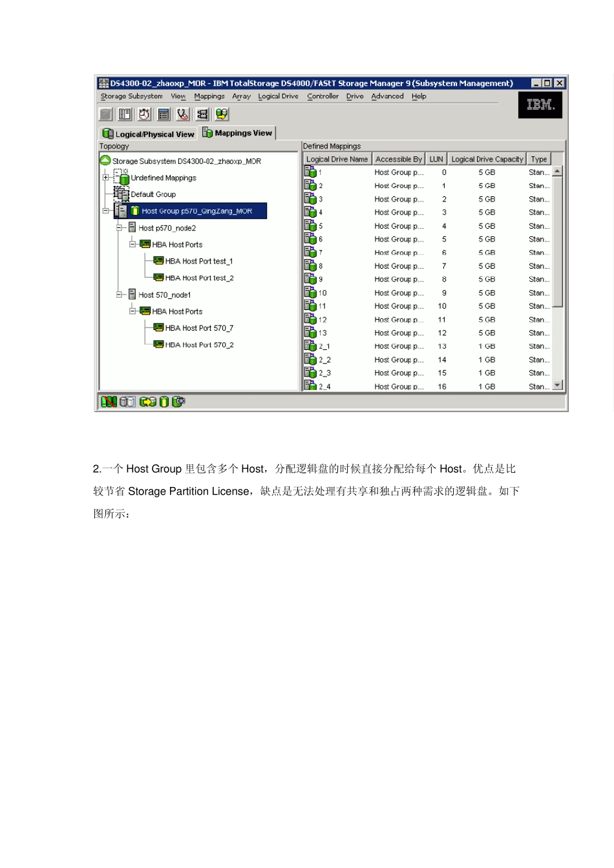Click the toolbar icon with a clock

point(145,114)
